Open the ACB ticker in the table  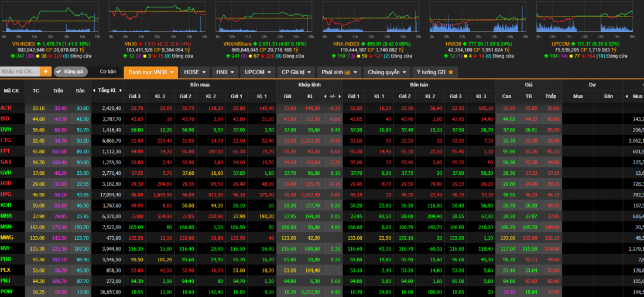(x=6, y=108)
